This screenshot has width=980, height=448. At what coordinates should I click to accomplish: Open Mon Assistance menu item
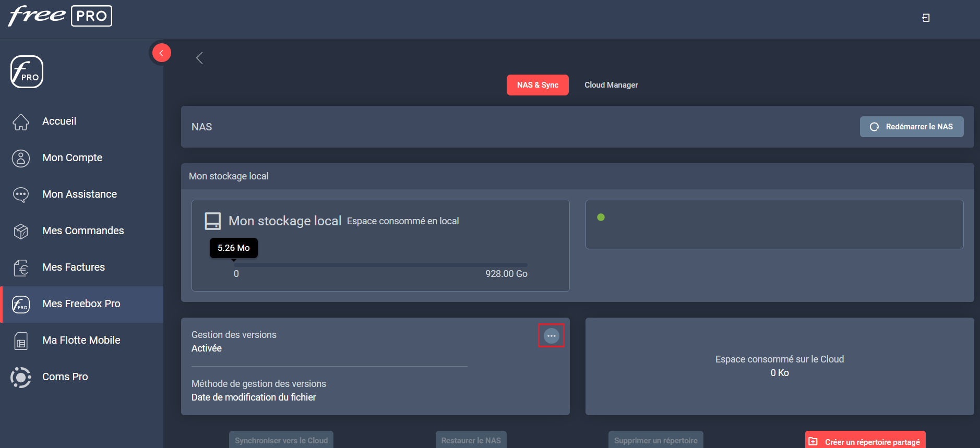(x=81, y=195)
